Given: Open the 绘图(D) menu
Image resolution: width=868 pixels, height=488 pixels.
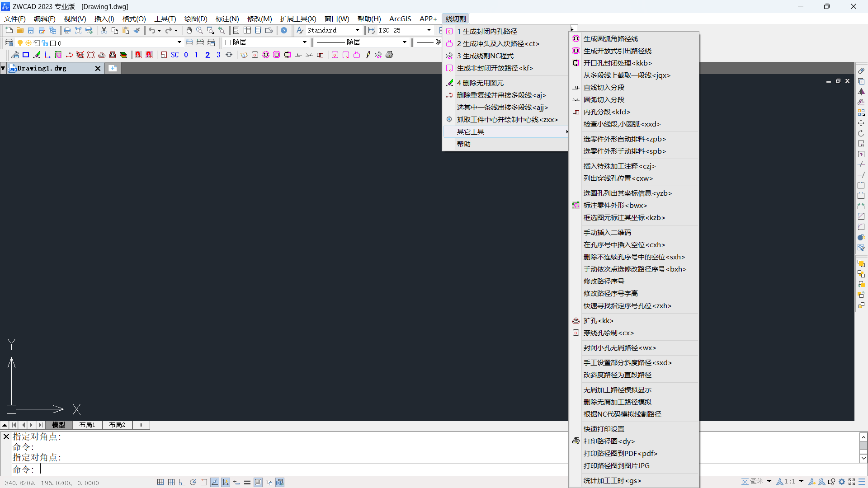Looking at the screenshot, I should (x=195, y=19).
